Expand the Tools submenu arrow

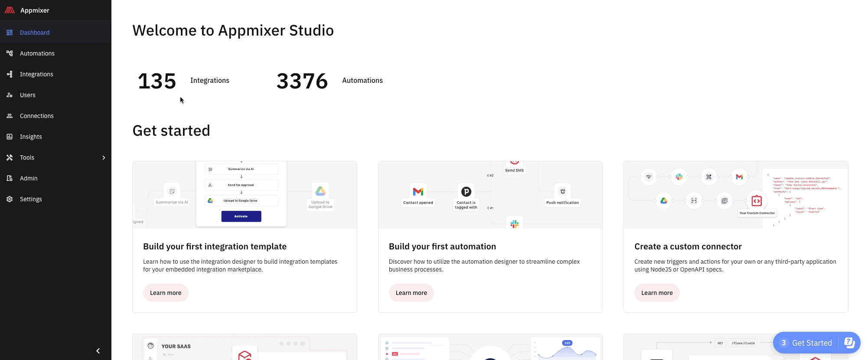click(x=104, y=157)
